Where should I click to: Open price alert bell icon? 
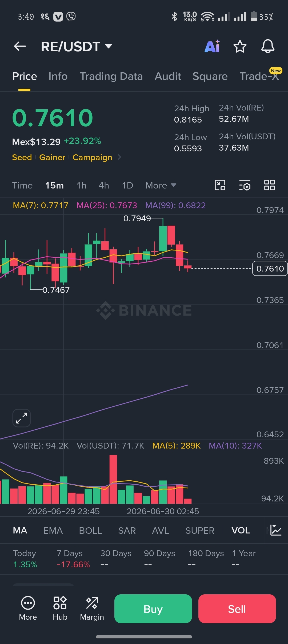click(x=268, y=46)
